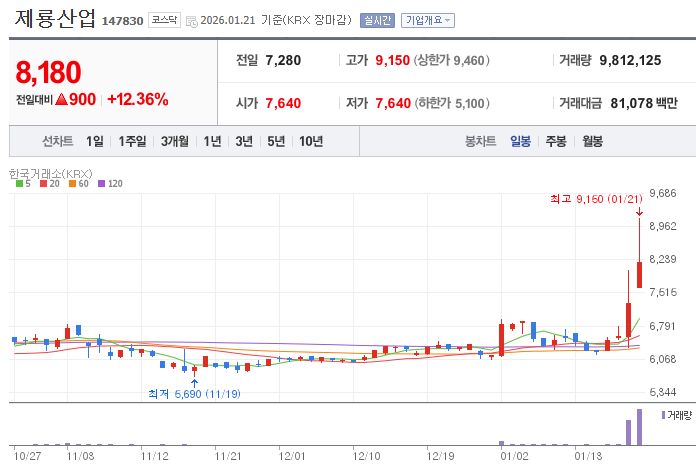This screenshot has height=467, width=696.
Task: Click the purple 120-day moving average swatch
Action: (x=102, y=183)
